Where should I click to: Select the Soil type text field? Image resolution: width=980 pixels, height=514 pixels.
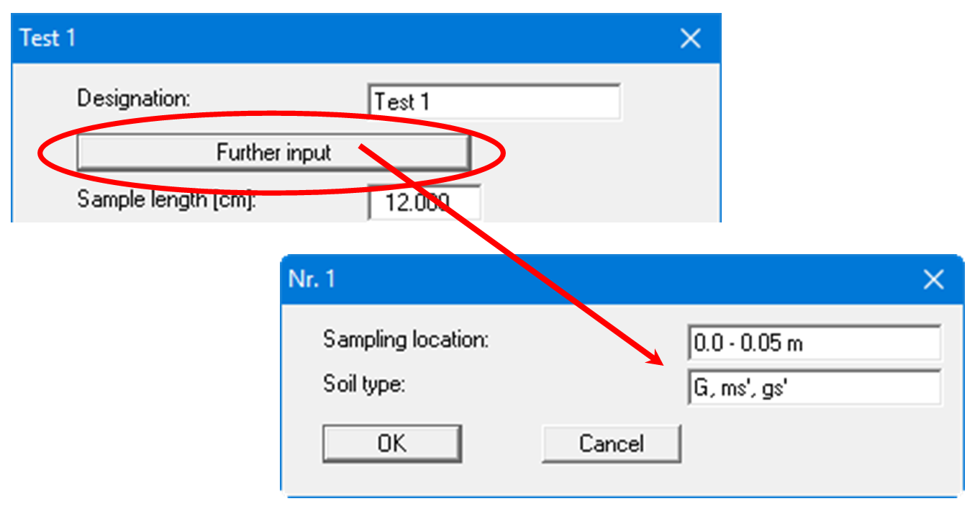(x=814, y=389)
